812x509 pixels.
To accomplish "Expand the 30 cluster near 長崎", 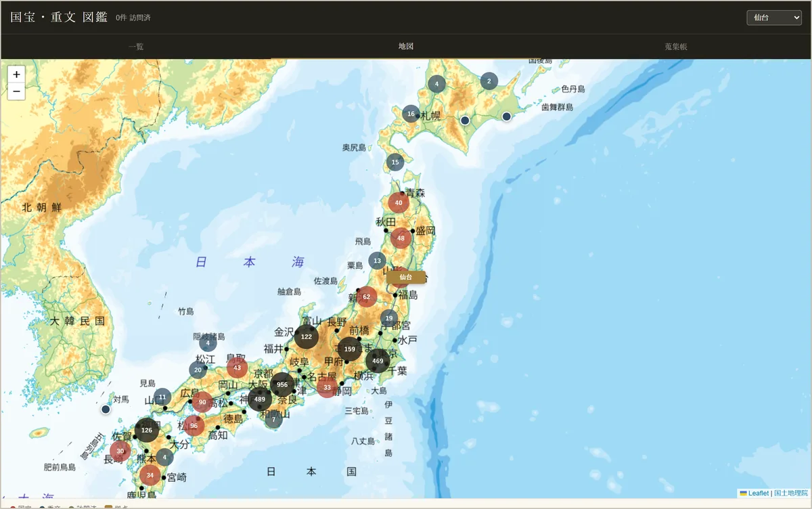I will (x=120, y=451).
